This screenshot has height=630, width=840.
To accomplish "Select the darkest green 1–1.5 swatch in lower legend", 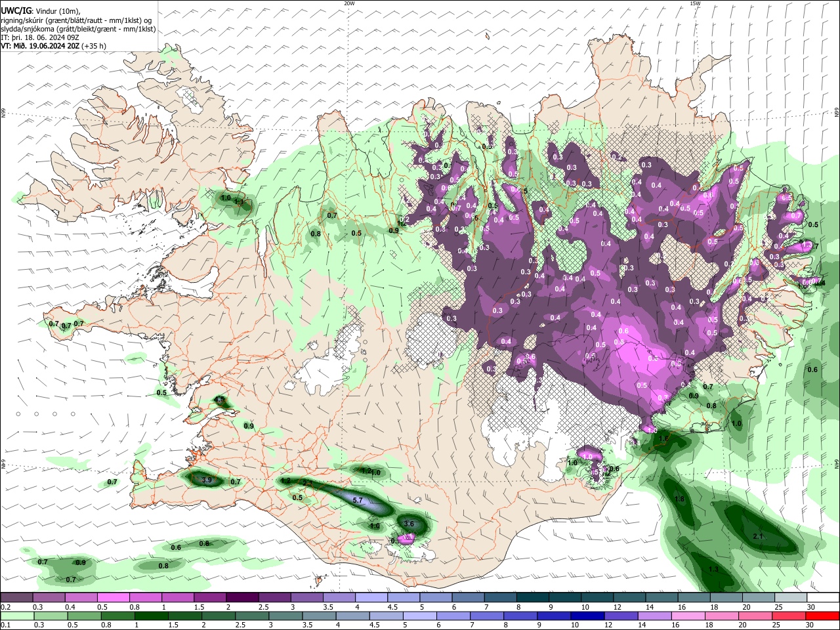I will tap(153, 616).
